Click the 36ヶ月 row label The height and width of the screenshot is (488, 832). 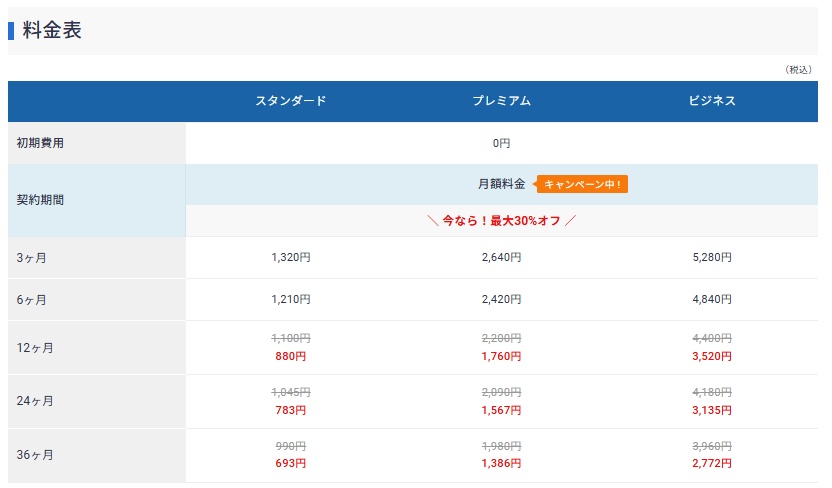(x=35, y=455)
